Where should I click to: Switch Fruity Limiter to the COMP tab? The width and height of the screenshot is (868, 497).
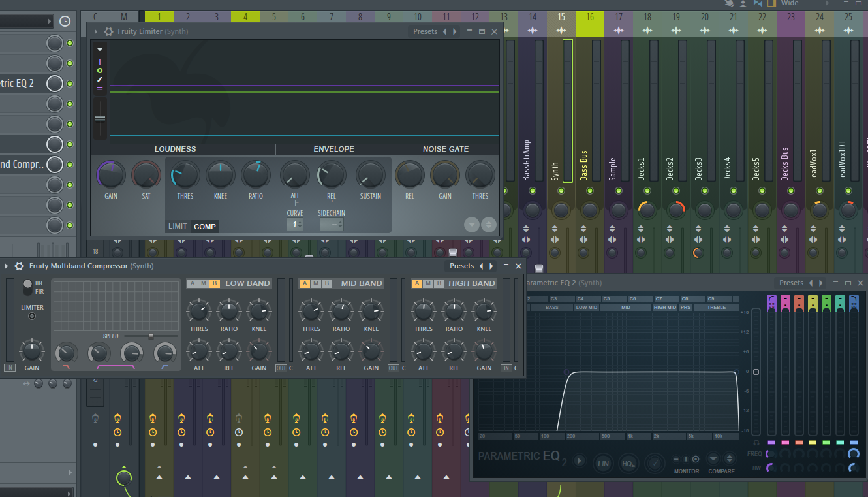click(205, 227)
